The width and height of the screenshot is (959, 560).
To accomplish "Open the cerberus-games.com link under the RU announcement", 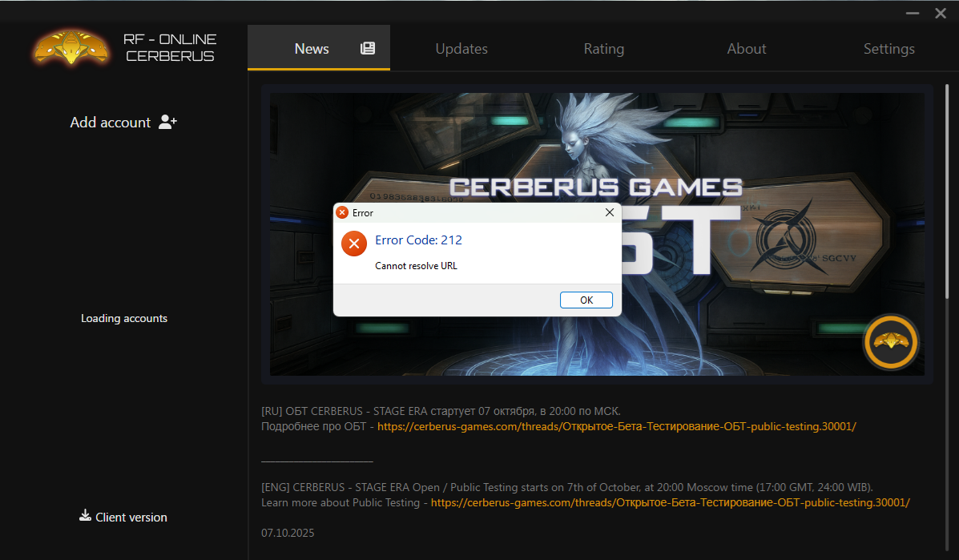I will (x=616, y=426).
